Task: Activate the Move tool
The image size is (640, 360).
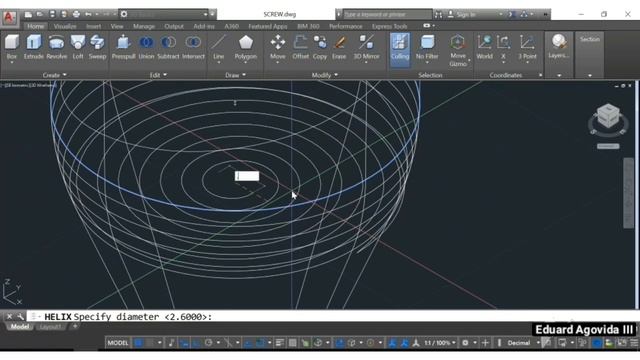Action: [278, 47]
